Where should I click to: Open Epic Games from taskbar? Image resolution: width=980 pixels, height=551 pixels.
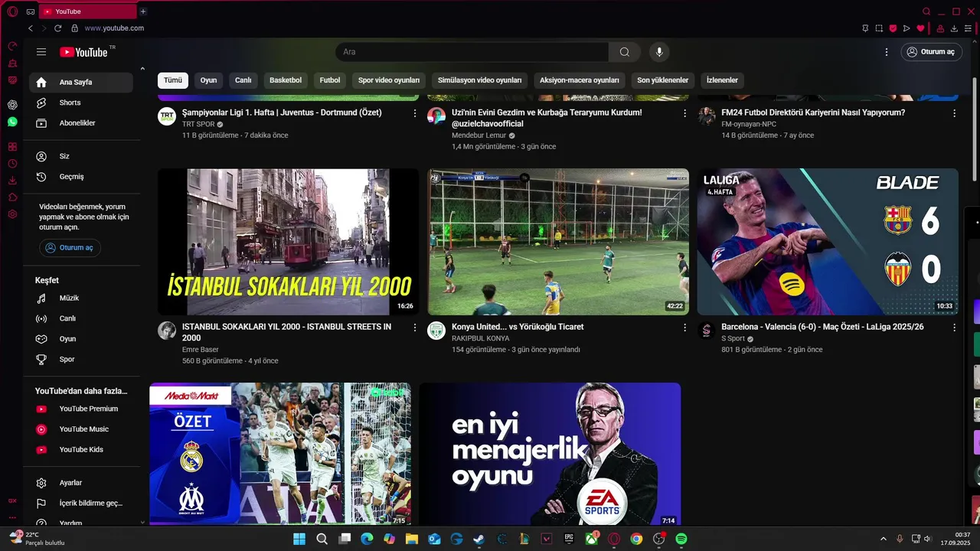click(569, 539)
